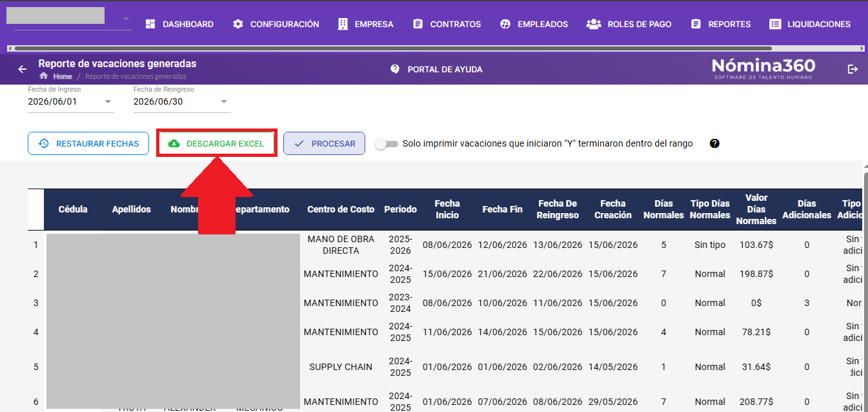
Task: Open the Empleados menu
Action: pos(534,24)
